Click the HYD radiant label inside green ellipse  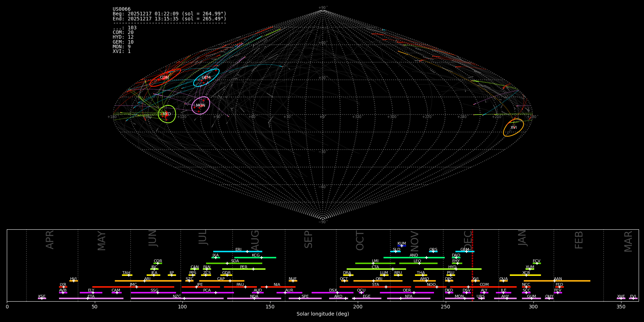tap(167, 114)
